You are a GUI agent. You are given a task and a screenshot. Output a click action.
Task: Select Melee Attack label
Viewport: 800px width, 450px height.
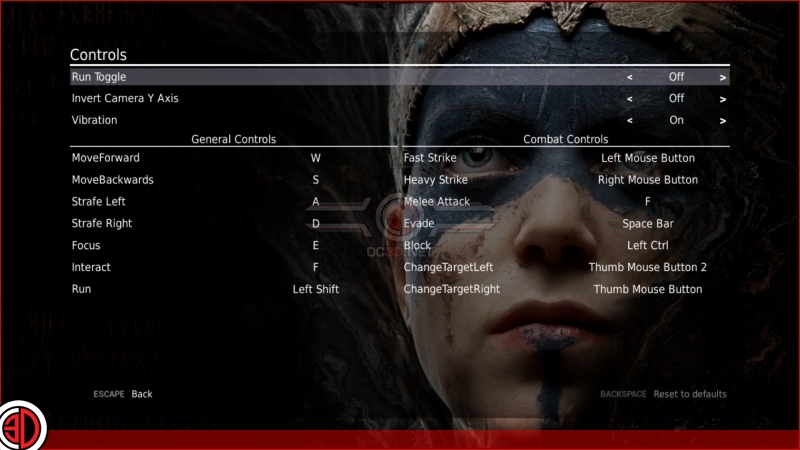(436, 202)
